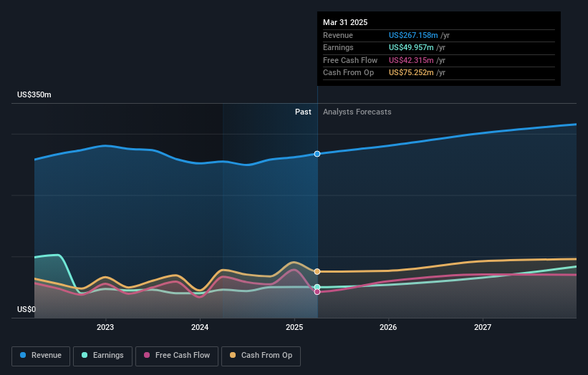588x375 pixels.
Task: Click the Revenue row label in tooltip
Action: (338, 35)
